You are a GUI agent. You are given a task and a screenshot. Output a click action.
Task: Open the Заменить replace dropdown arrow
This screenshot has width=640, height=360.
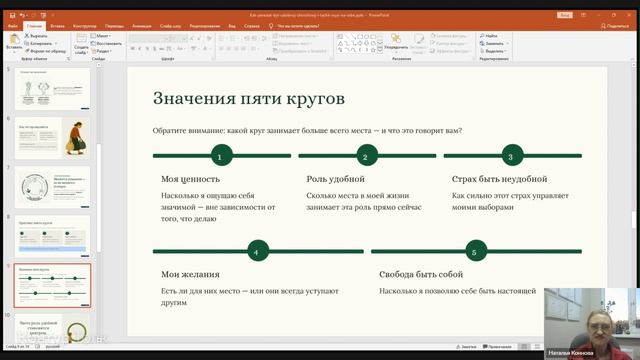click(508, 43)
